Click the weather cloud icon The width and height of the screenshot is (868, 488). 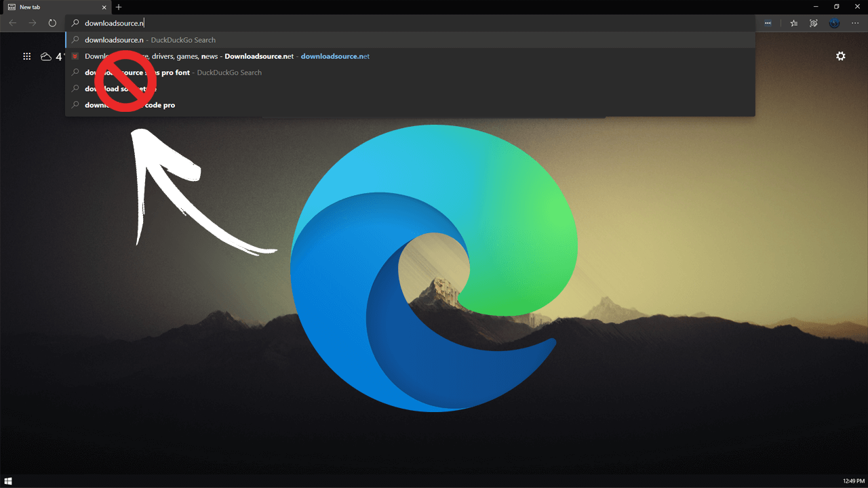(46, 57)
